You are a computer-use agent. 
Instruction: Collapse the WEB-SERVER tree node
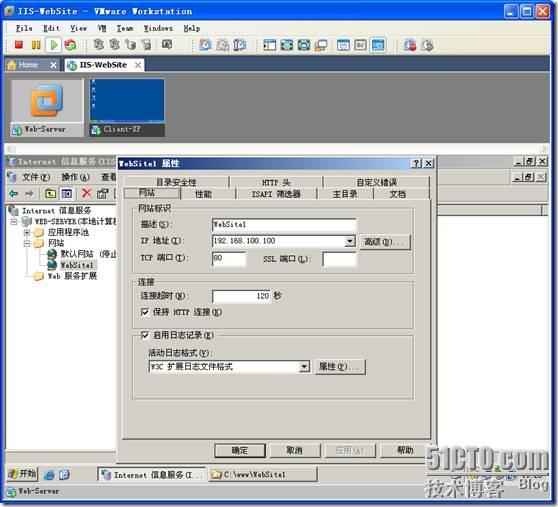click(14, 222)
